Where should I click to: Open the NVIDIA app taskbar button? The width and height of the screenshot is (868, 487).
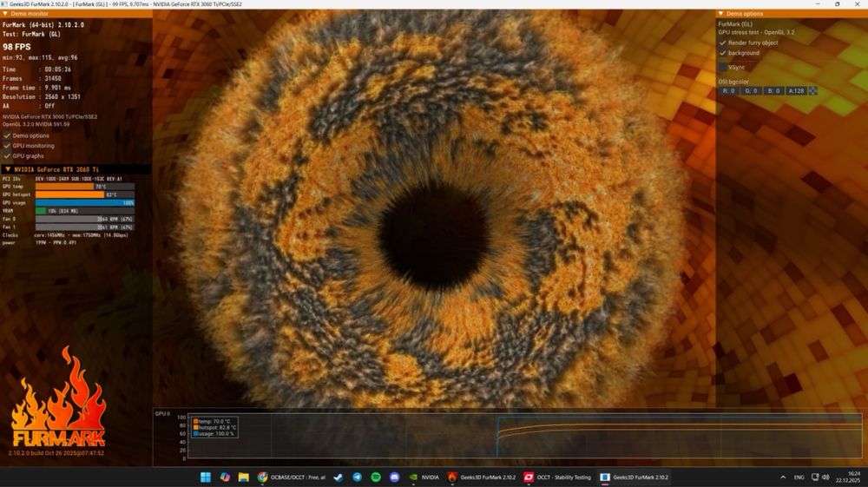(424, 477)
